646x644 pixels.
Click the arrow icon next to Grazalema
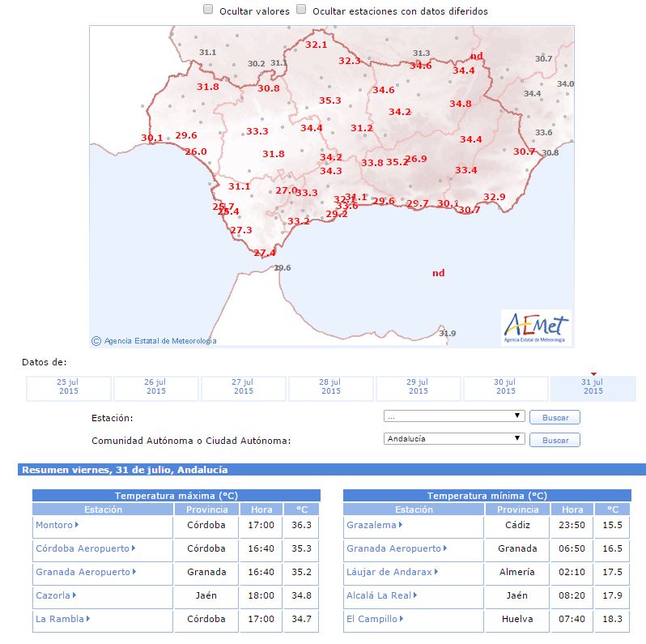pos(401,525)
